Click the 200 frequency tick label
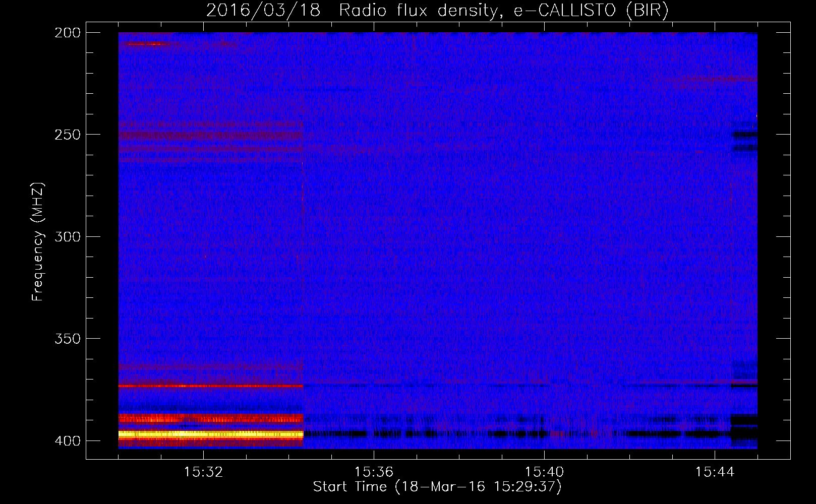This screenshot has height=504, width=816. 68,33
